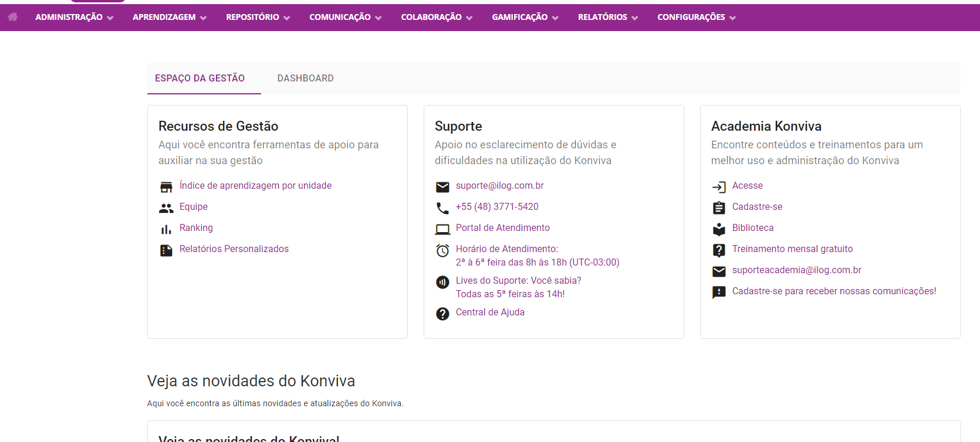The width and height of the screenshot is (980, 442).
Task: Click the Suporte card heading
Action: click(x=458, y=126)
